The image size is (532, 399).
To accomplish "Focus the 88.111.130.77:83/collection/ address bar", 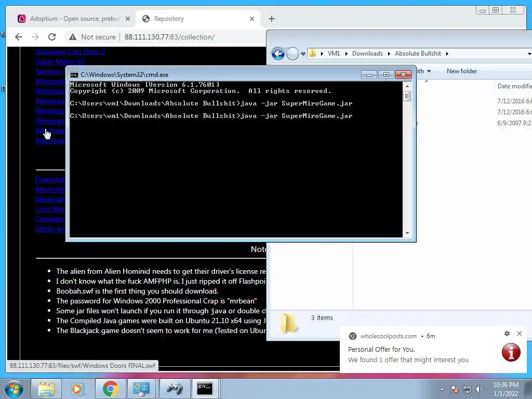I will tap(169, 37).
